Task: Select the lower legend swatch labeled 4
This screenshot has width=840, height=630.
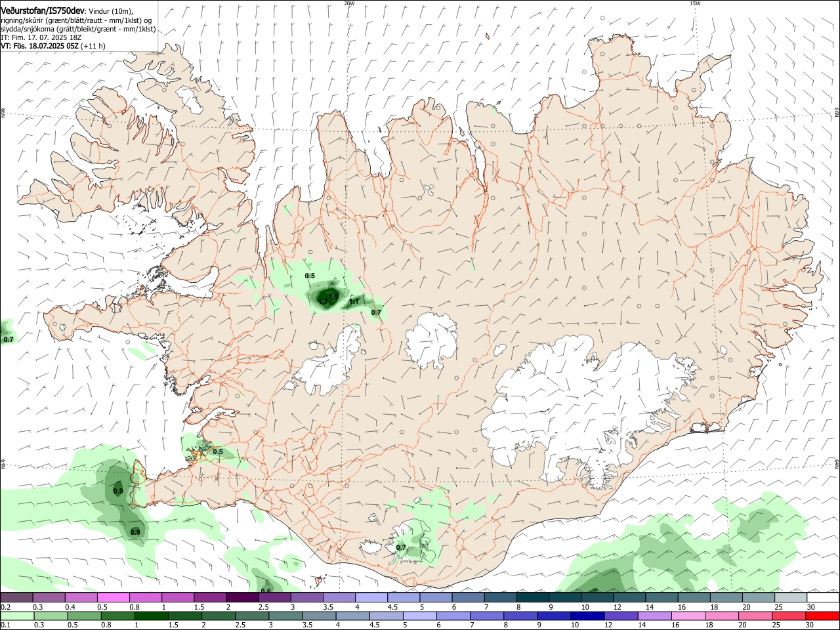Action: pyautogui.click(x=352, y=616)
